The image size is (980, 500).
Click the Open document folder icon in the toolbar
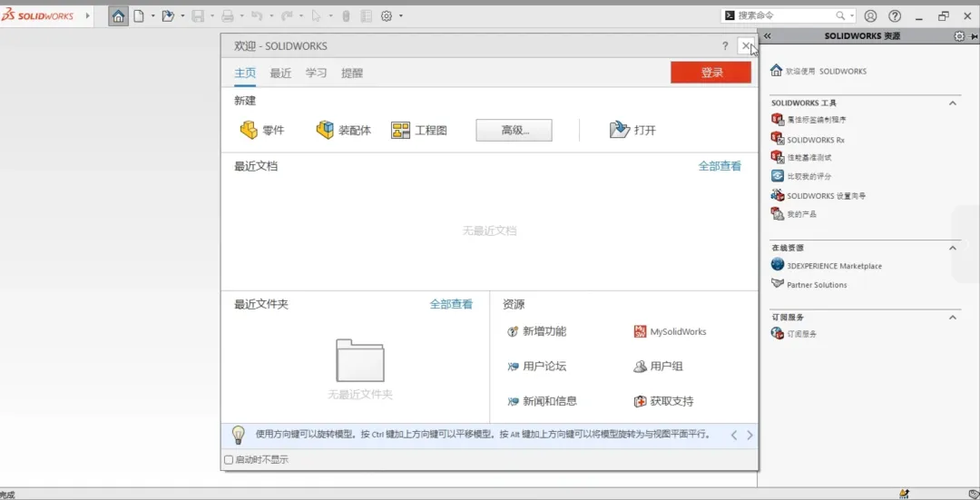point(168,16)
